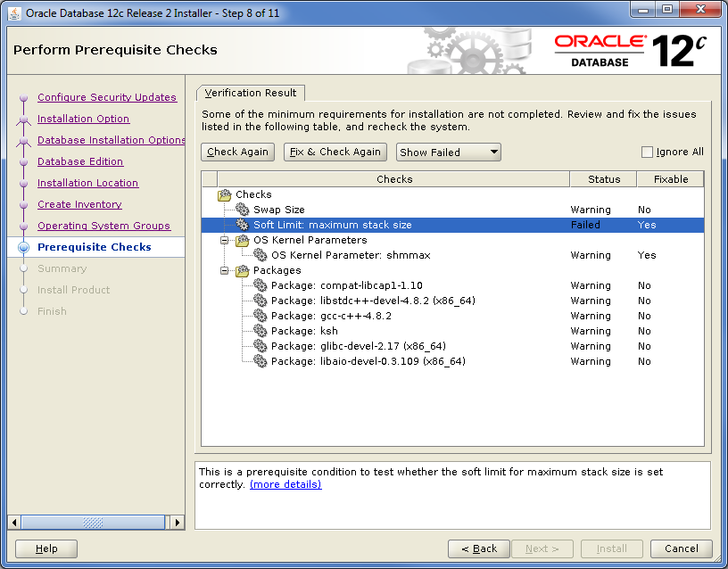The height and width of the screenshot is (569, 728).
Task: Click the Checks root folder icon
Action: (224, 195)
